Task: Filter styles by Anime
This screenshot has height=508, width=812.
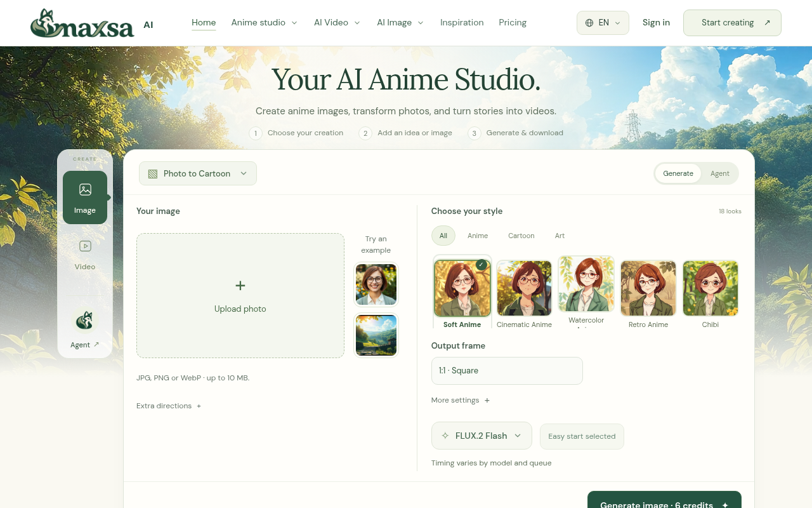Action: 478,236
